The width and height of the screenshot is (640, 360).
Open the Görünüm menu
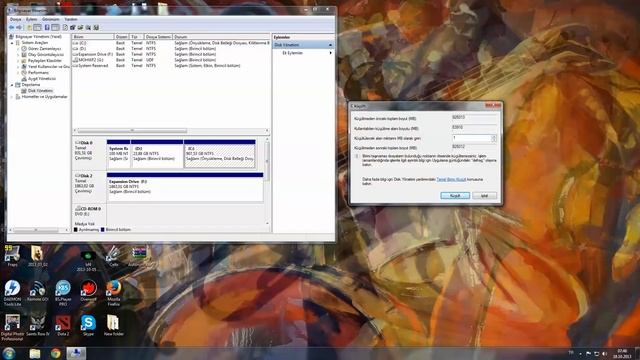tap(51, 19)
